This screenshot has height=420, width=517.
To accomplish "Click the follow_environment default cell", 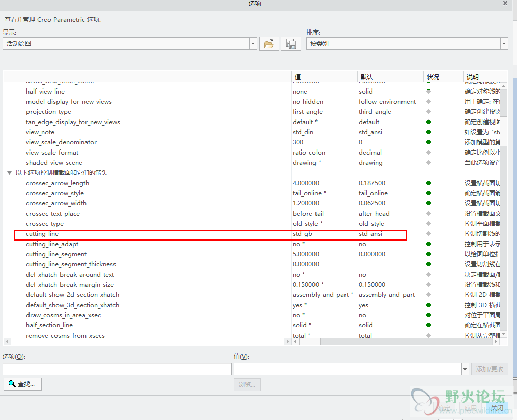I will [387, 102].
